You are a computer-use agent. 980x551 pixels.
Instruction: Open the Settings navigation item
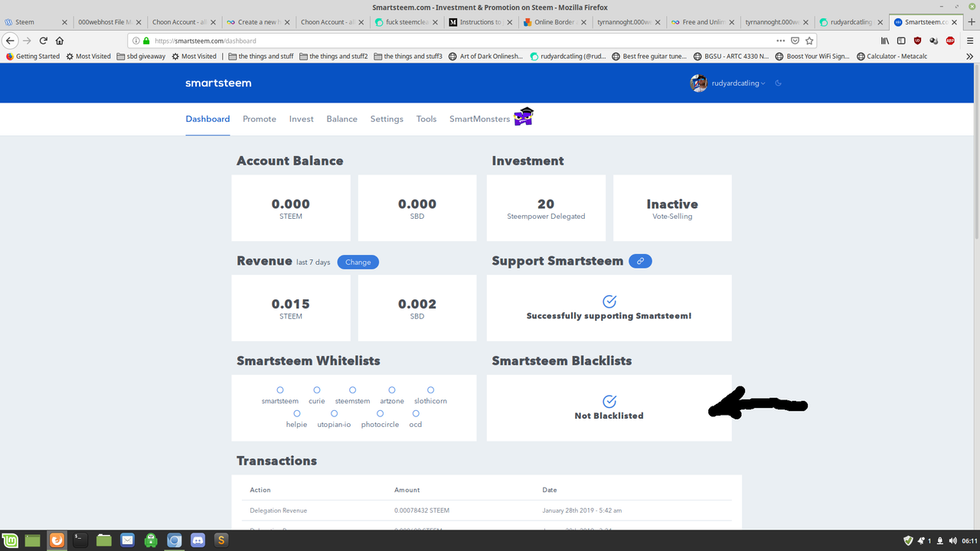(x=387, y=119)
